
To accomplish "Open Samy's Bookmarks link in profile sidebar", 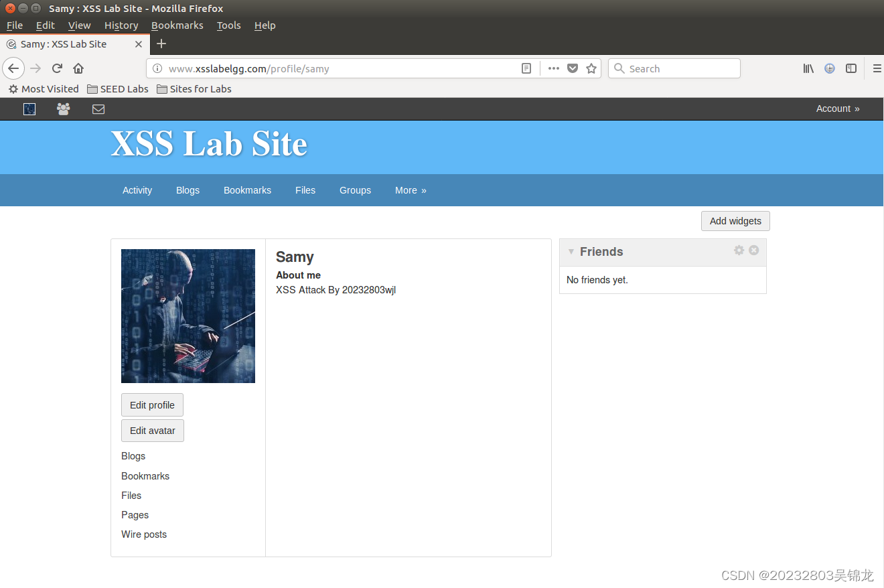I will [x=145, y=476].
